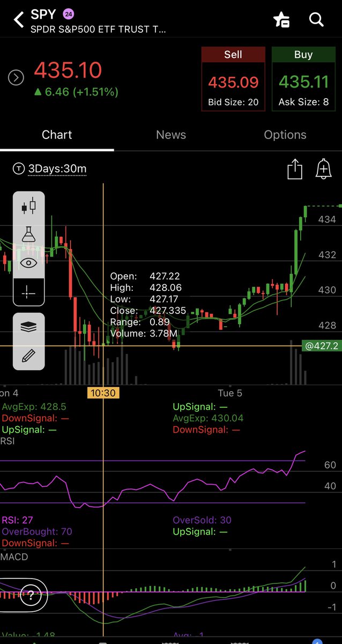This screenshot has height=644, width=342.
Task: Tap the RSI: 27 value label
Action: pos(18,520)
